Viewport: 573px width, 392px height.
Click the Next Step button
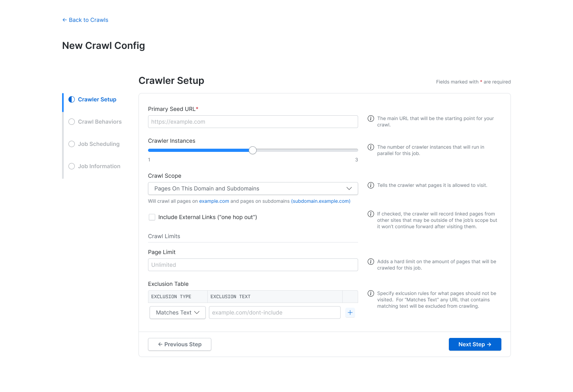click(475, 344)
